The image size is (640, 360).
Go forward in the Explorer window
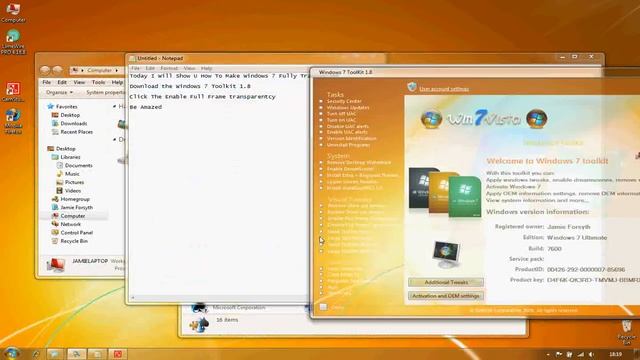point(58,70)
